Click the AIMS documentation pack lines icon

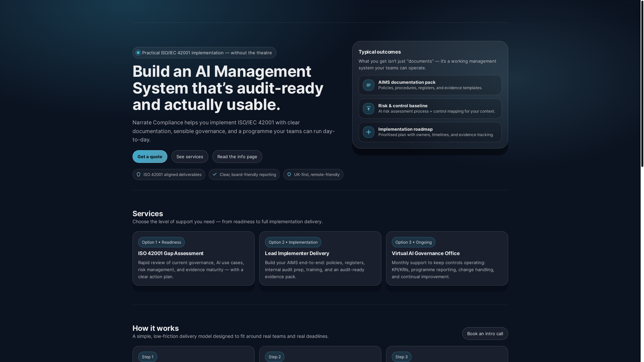click(x=368, y=85)
